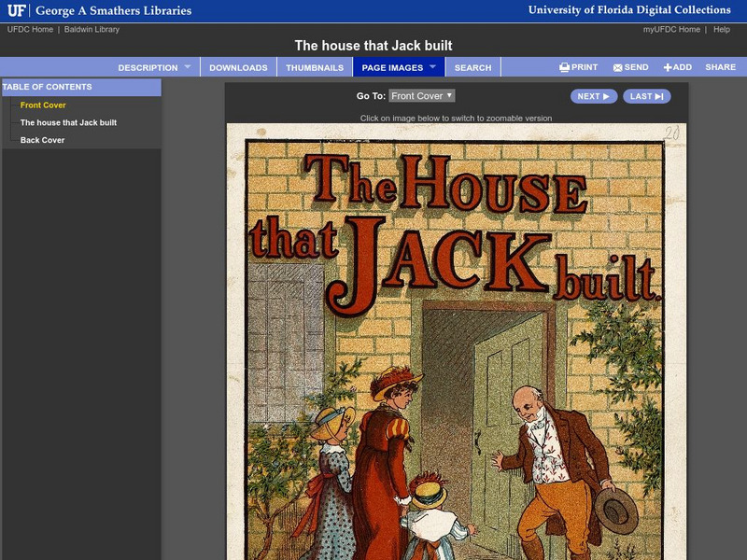Select The house that Jack built entry
This screenshot has width=747, height=560.
coord(69,120)
